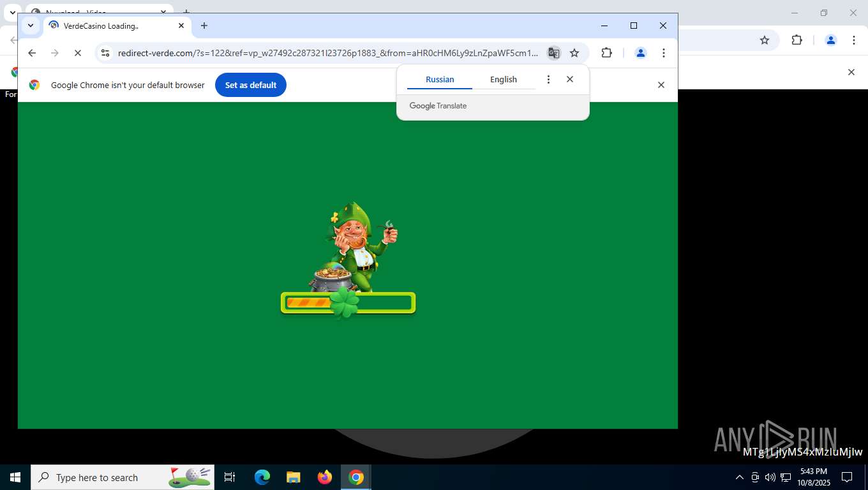The image size is (868, 490).
Task: Click the leprechaun loading image
Action: pos(354,247)
